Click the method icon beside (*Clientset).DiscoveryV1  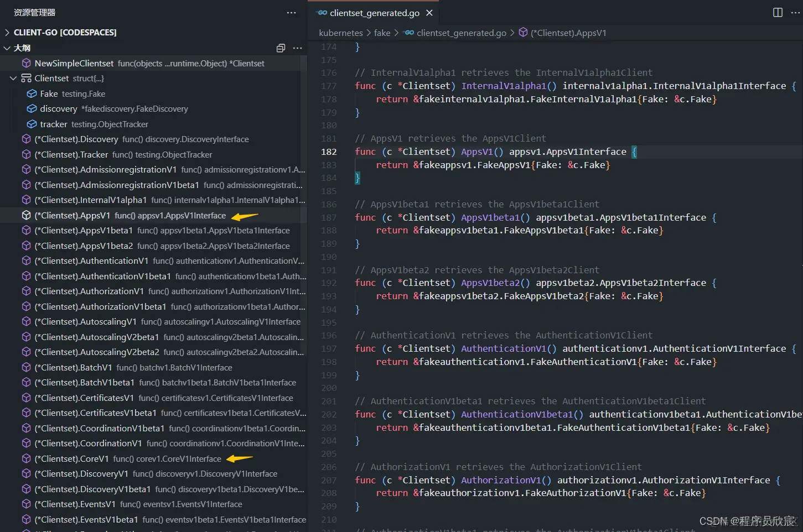coord(26,474)
